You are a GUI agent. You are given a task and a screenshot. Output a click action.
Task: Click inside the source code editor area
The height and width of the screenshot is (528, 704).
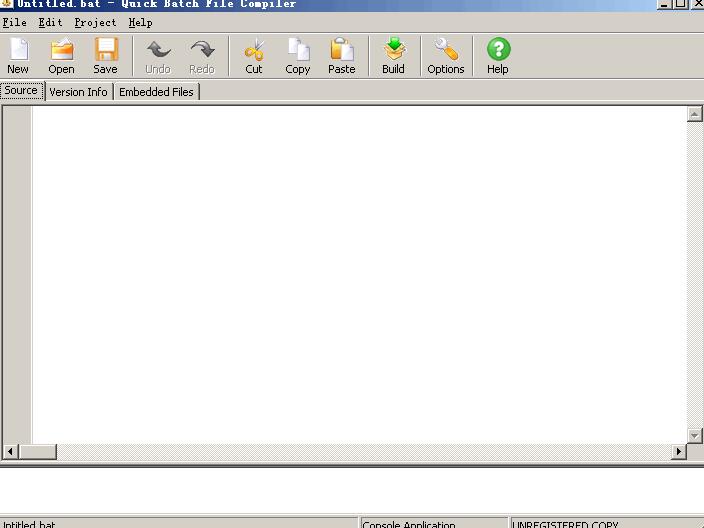coord(359,275)
